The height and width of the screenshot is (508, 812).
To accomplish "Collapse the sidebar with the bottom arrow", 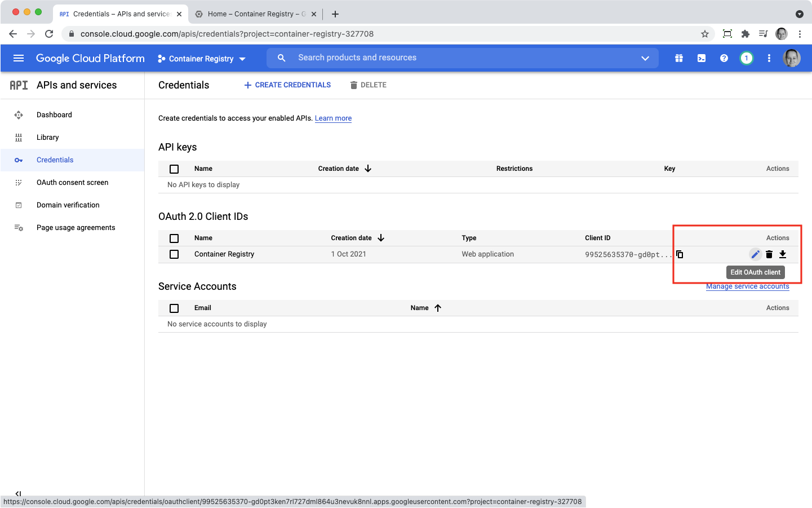I will [18, 494].
